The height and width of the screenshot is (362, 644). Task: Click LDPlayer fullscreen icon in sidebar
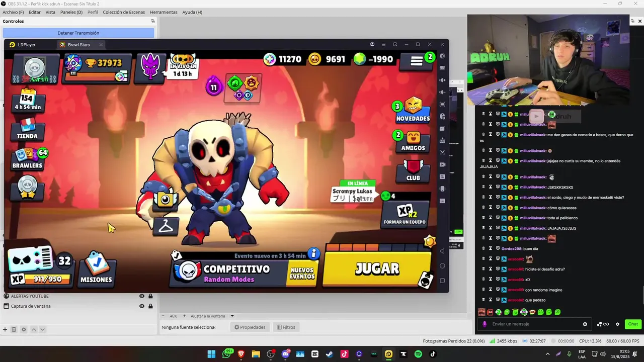click(x=442, y=104)
